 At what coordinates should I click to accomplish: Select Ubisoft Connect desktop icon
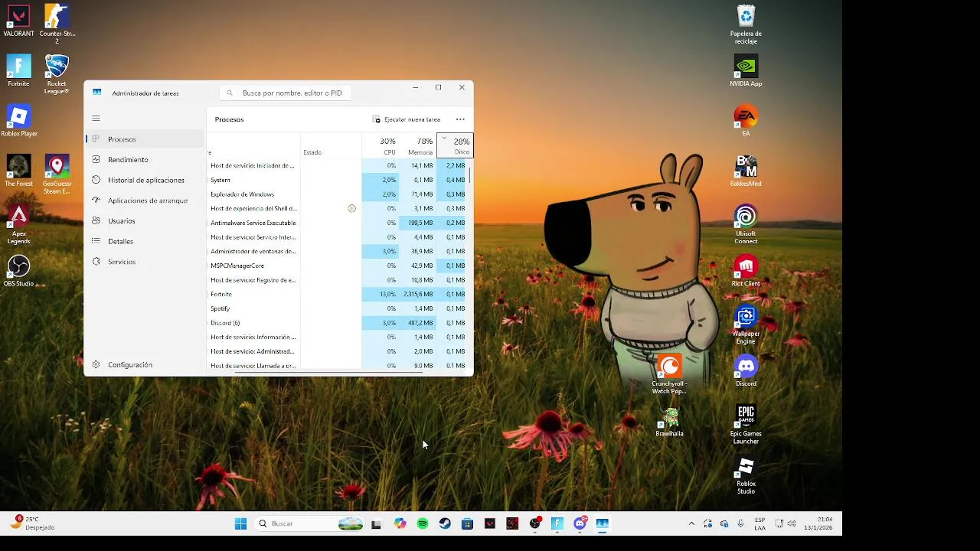pos(746,224)
